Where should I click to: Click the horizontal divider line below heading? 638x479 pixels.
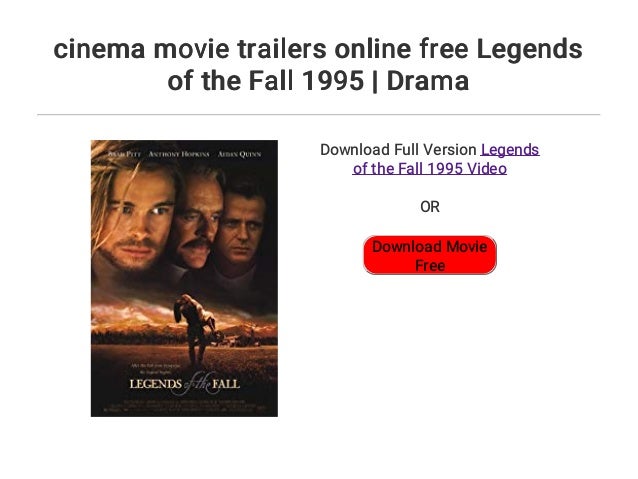point(319,115)
